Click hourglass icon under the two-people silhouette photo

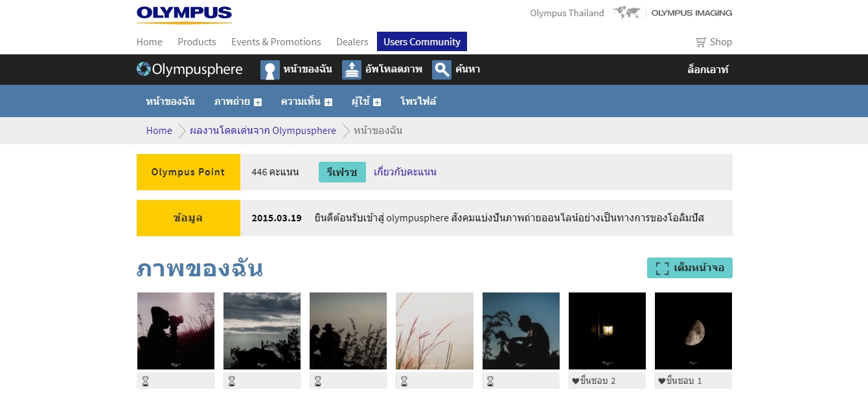tap(317, 381)
